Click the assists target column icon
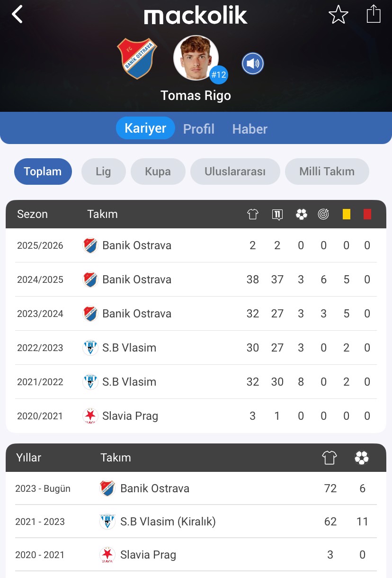Screen dimensions: 392x578 [323, 214]
